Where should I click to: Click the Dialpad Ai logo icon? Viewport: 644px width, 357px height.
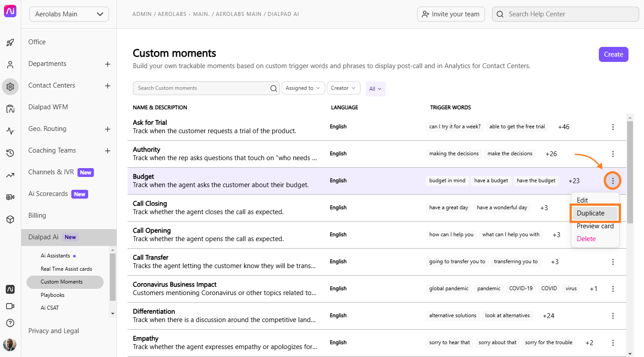point(10,12)
